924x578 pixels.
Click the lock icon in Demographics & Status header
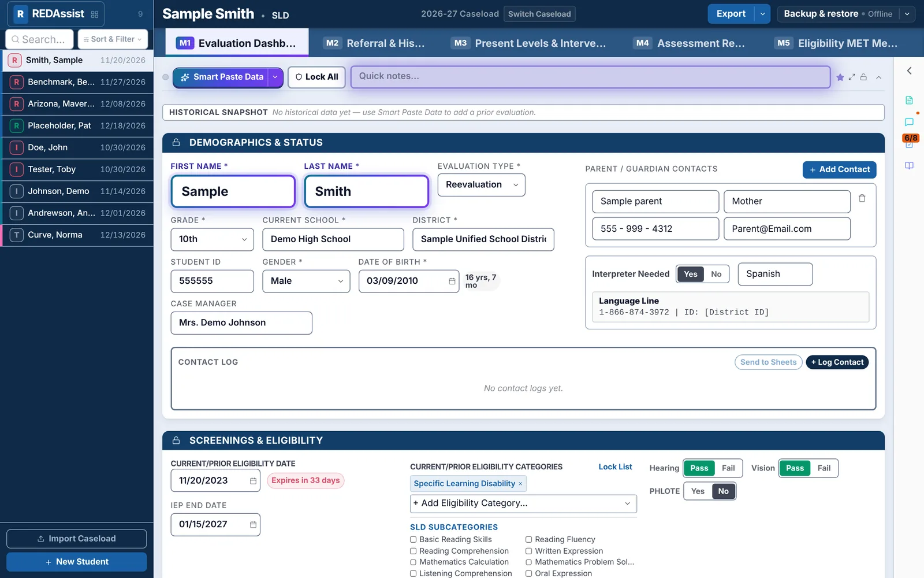[x=176, y=143]
